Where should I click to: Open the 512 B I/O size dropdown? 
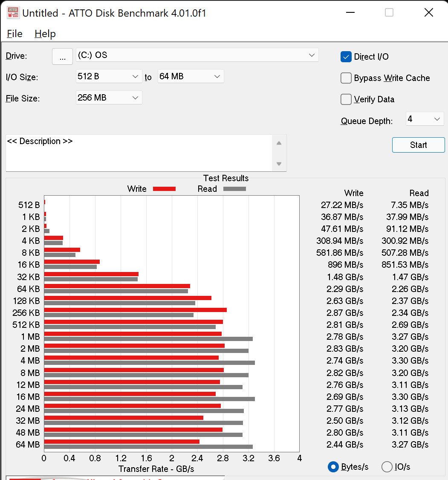pyautogui.click(x=109, y=76)
